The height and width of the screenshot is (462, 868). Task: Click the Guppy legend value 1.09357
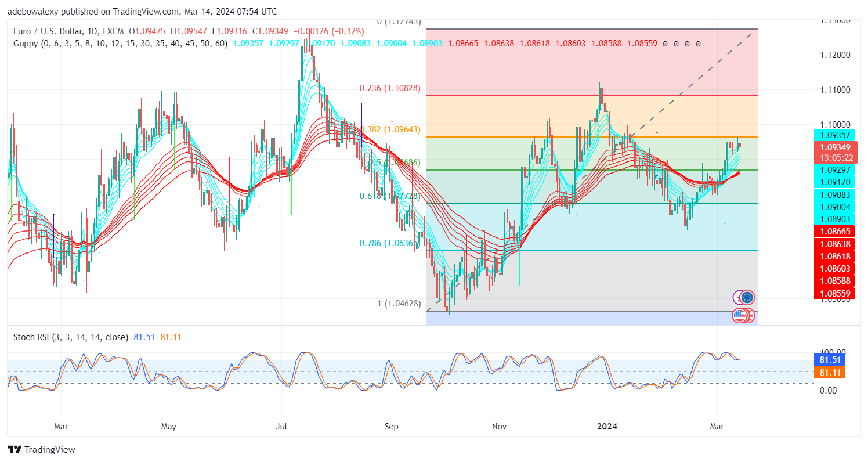point(248,44)
